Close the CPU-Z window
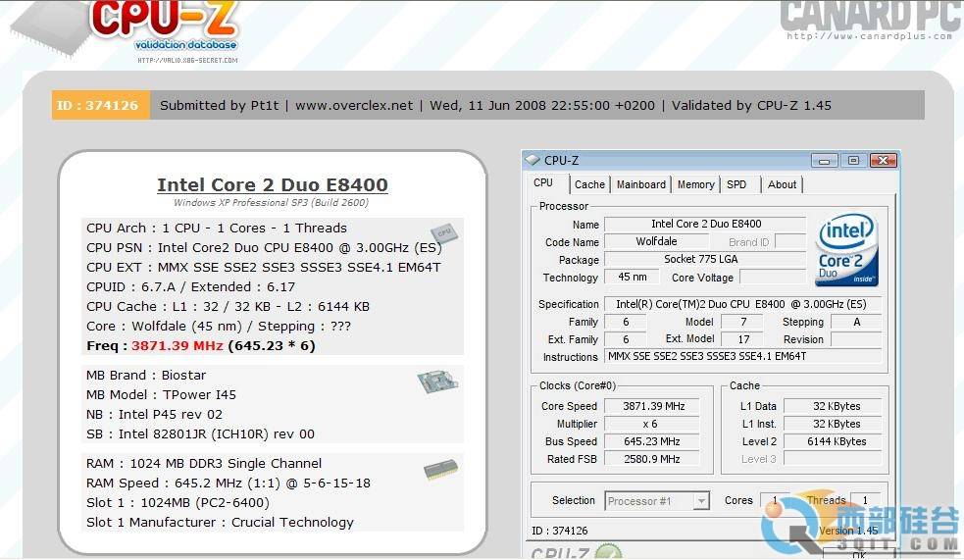964x560 pixels. click(884, 161)
